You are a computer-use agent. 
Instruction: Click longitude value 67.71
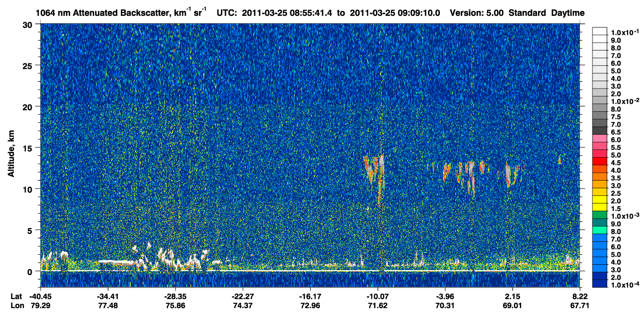(580, 305)
